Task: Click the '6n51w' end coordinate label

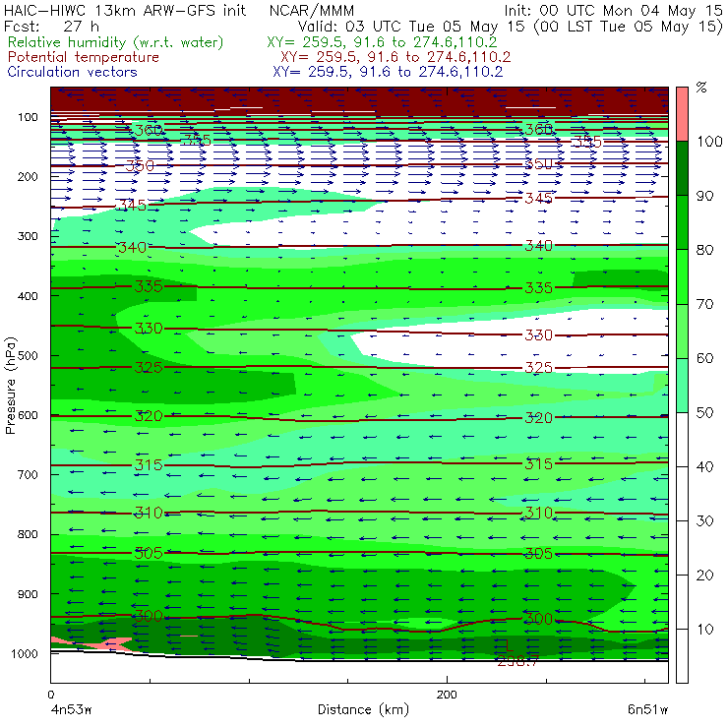Action: (647, 710)
